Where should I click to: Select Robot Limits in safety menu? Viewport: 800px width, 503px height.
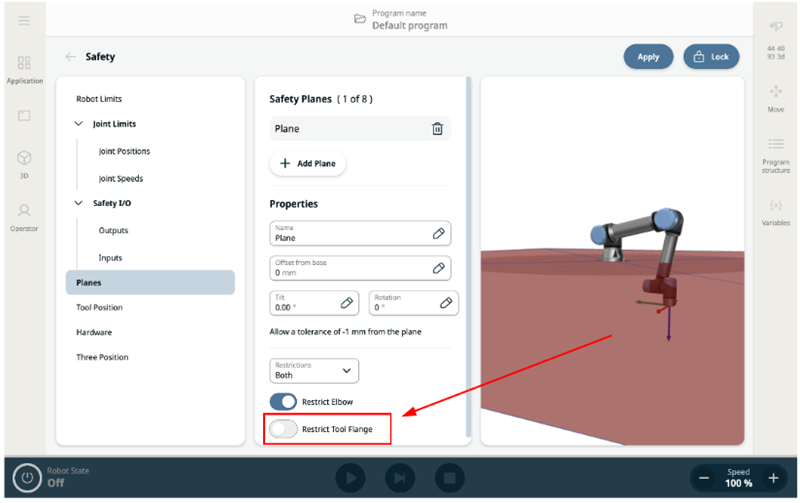pyautogui.click(x=99, y=99)
